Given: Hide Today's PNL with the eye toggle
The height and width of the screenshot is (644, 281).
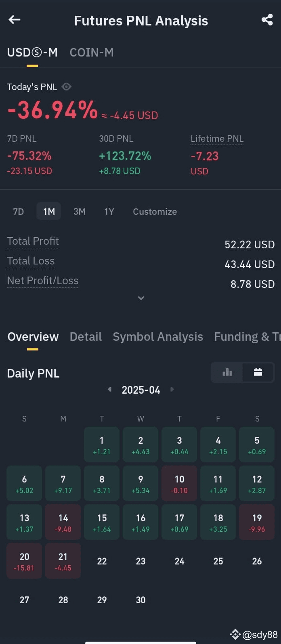Looking at the screenshot, I should pyautogui.click(x=66, y=86).
